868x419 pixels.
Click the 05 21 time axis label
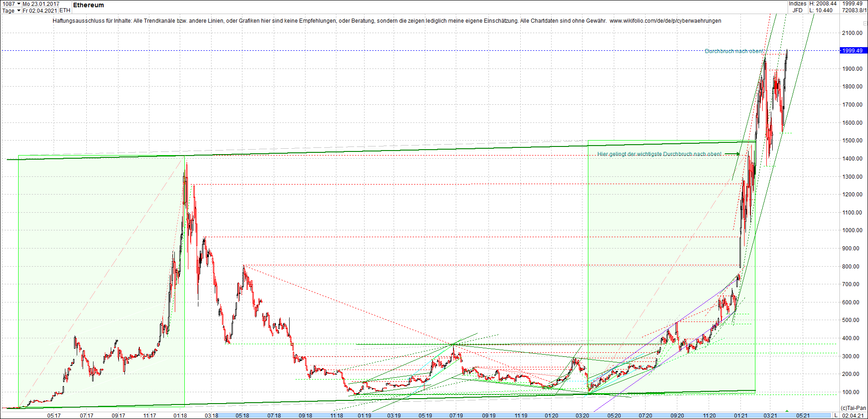(803, 415)
